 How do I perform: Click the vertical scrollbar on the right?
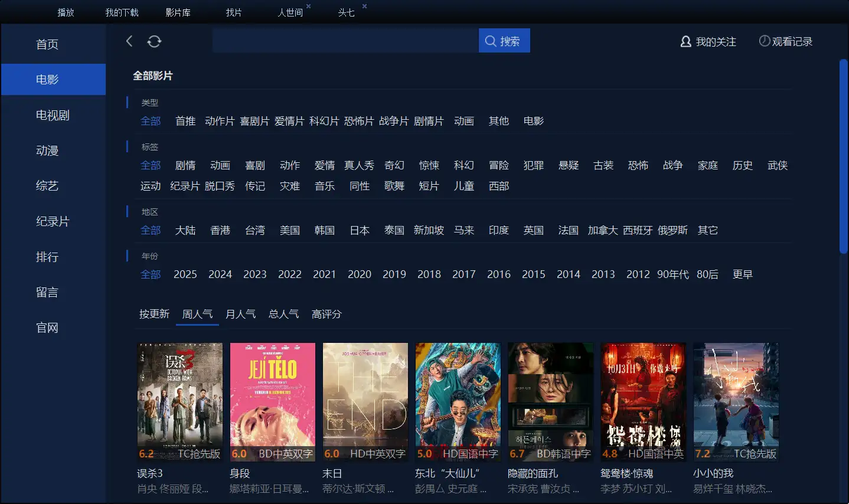(844, 156)
